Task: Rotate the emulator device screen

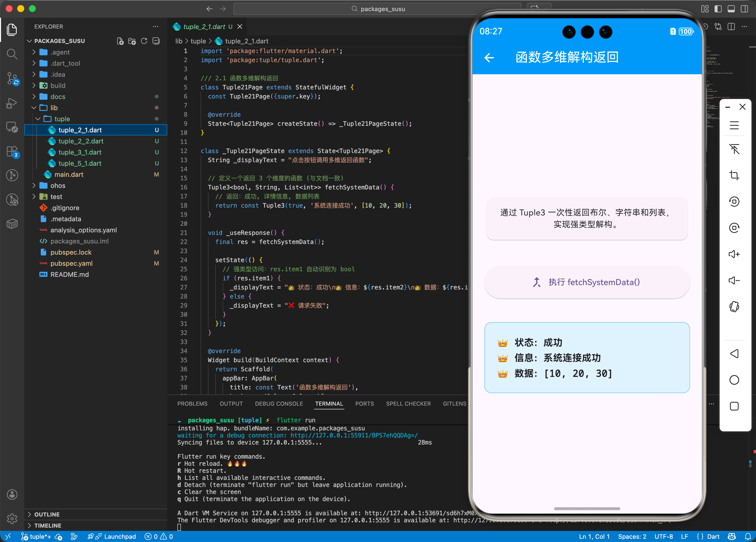Action: coord(734,306)
